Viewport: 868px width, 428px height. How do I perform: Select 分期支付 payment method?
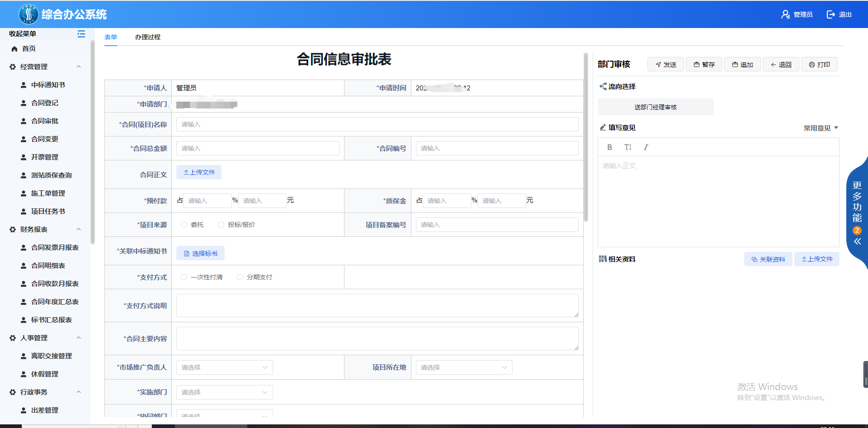coord(240,277)
